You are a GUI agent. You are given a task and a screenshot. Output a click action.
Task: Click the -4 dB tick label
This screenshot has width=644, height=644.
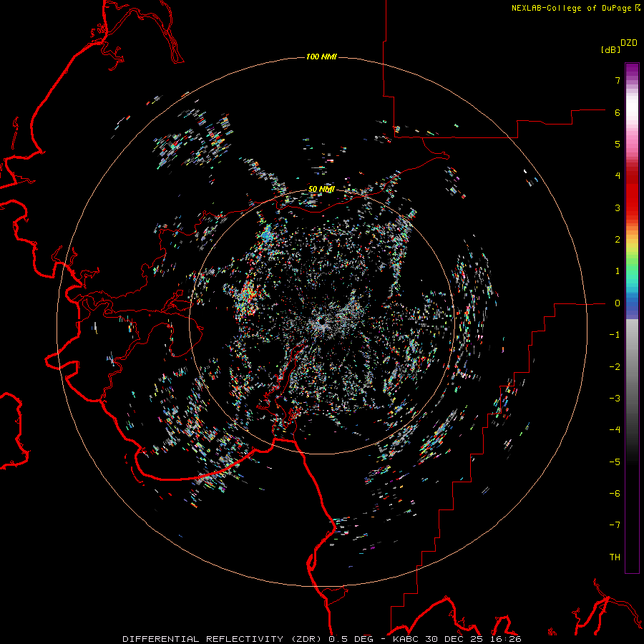pos(615,430)
